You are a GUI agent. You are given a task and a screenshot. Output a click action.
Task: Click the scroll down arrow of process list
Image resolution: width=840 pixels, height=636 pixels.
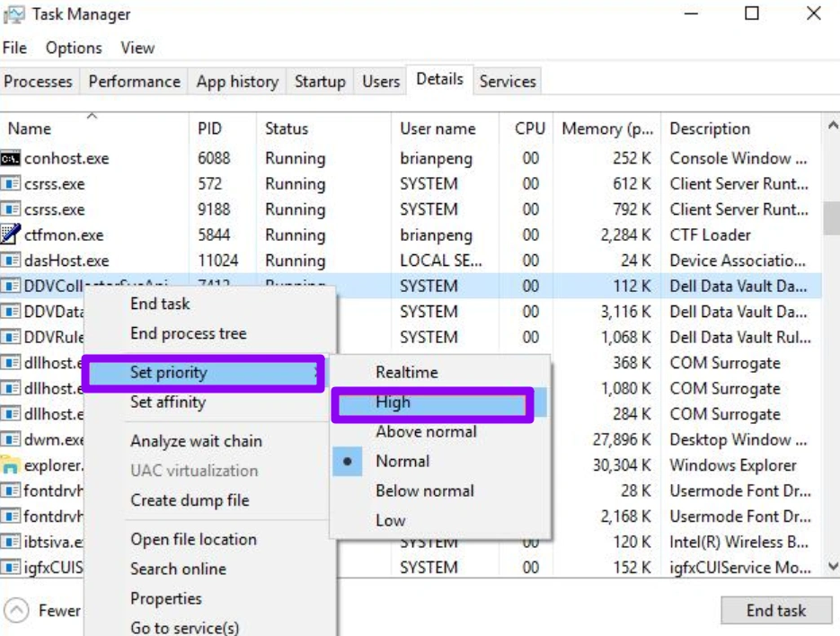pos(831,567)
